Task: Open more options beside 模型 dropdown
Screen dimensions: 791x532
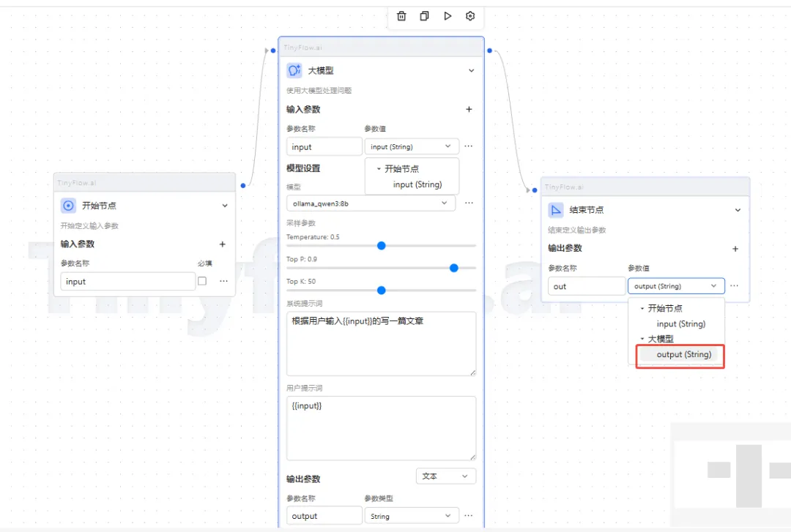Action: click(x=469, y=203)
